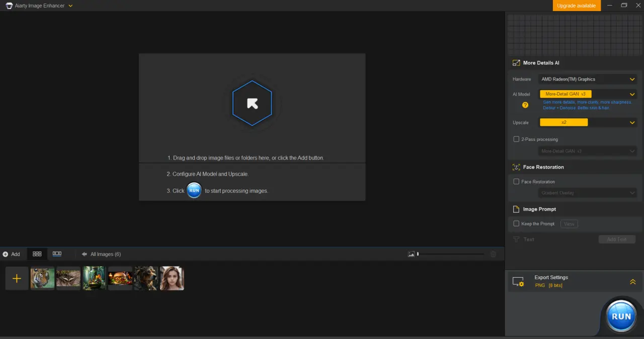Expand the Export Settings panel chevron

tap(633, 282)
